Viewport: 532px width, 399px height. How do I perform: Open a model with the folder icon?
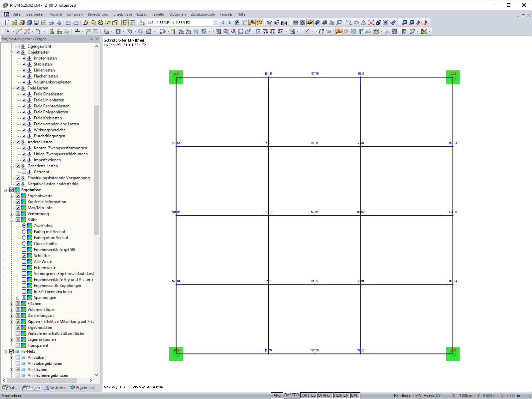point(14,23)
